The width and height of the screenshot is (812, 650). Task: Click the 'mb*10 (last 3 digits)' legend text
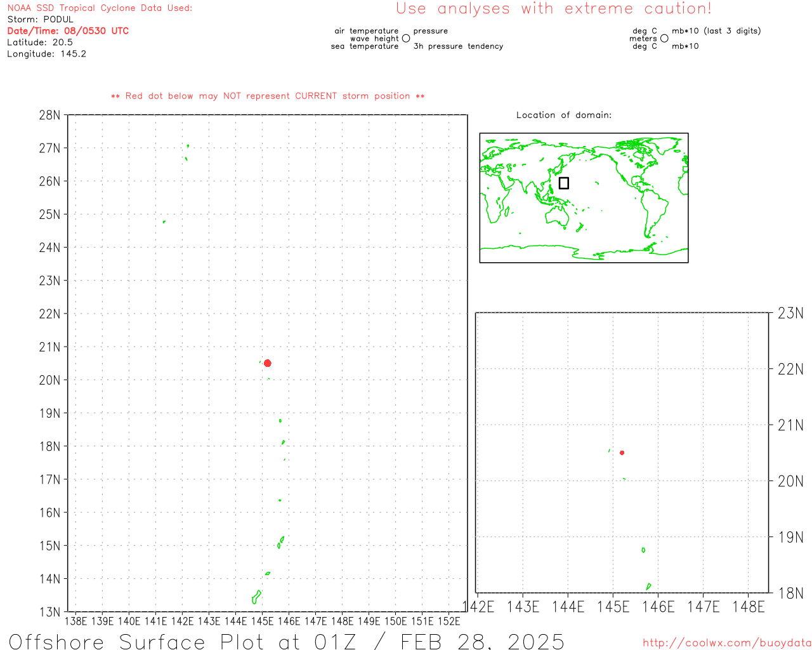tap(716, 31)
